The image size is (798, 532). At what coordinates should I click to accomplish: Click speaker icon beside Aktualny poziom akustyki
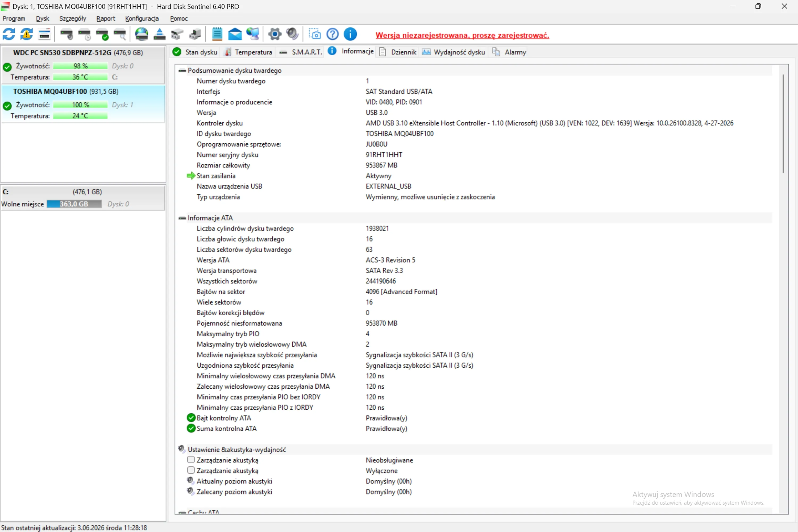pos(191,481)
